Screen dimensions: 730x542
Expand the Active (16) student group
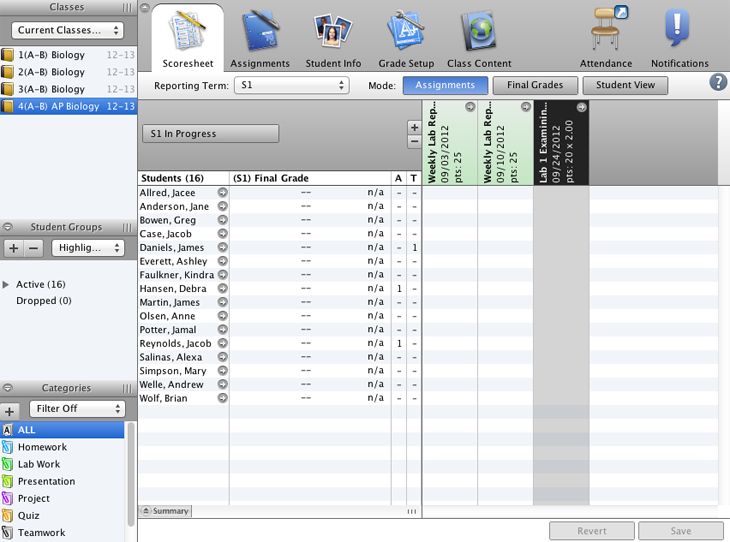point(7,285)
